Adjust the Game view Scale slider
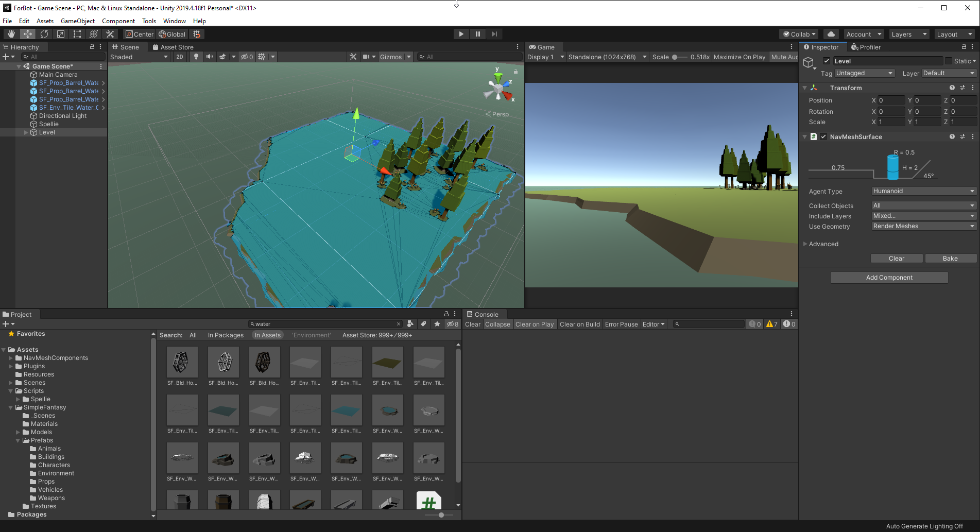 pyautogui.click(x=675, y=57)
